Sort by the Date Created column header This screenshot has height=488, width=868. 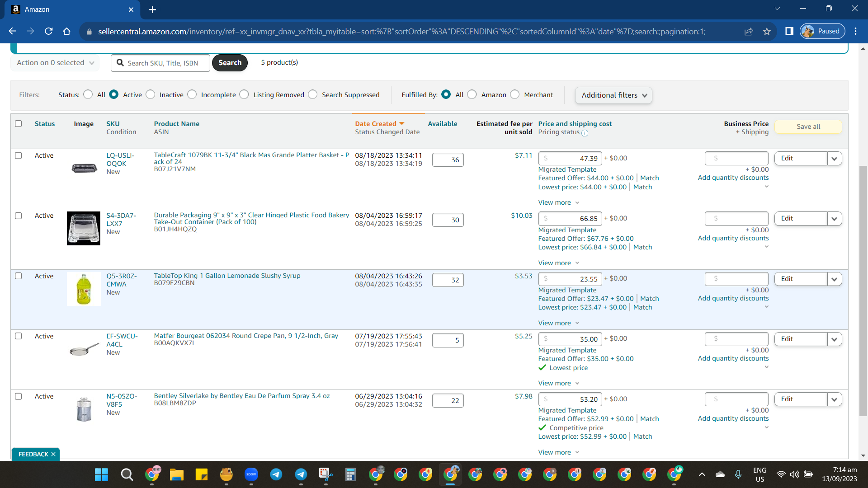pos(376,124)
